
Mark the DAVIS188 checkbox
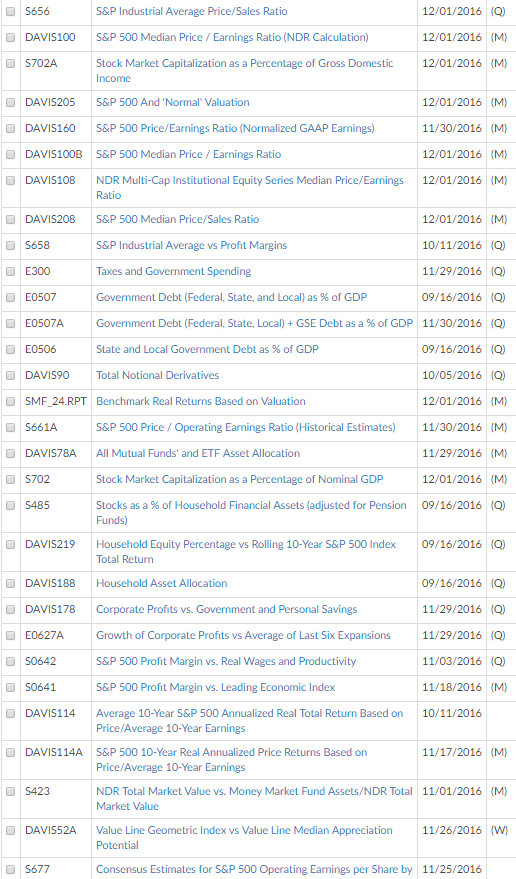[10, 584]
